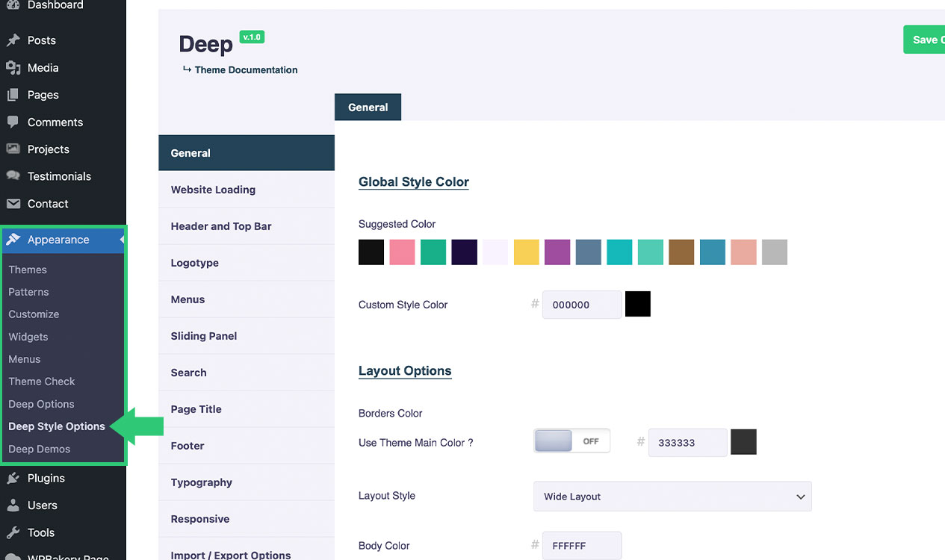The height and width of the screenshot is (560, 945).
Task: Open Header and Top Bar section
Action: [221, 226]
